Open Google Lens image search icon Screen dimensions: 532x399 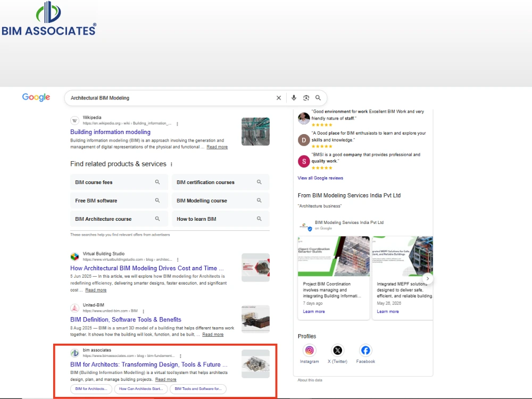(306, 98)
